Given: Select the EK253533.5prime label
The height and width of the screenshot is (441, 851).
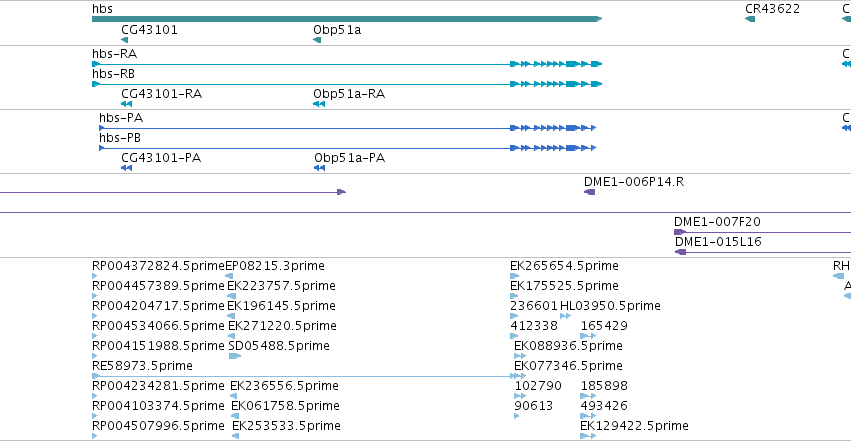Looking at the screenshot, I should [286, 426].
